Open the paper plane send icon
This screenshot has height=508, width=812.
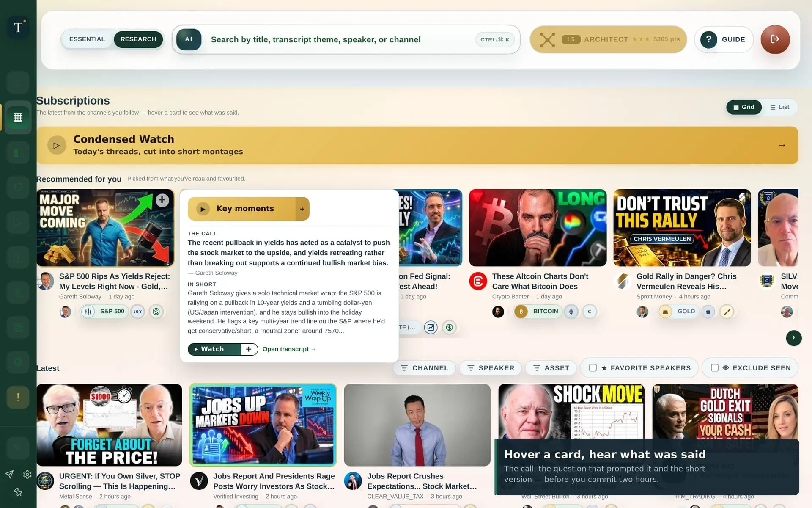[9, 474]
